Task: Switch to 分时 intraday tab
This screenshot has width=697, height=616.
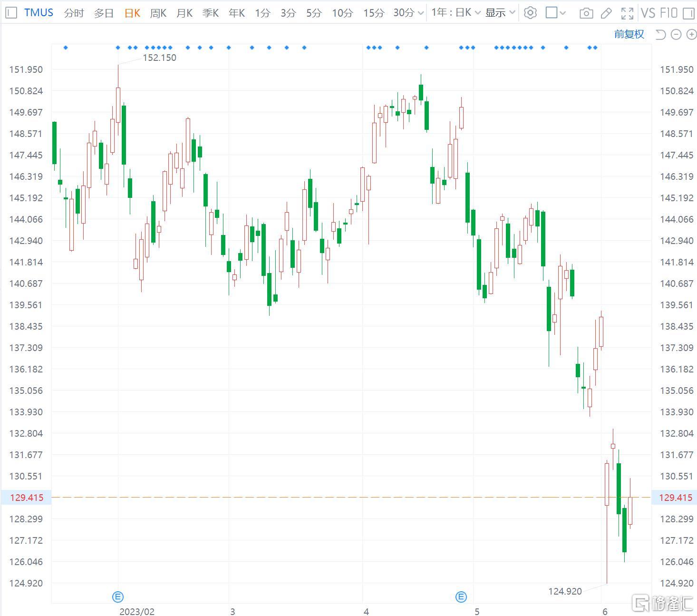Action: pos(74,13)
